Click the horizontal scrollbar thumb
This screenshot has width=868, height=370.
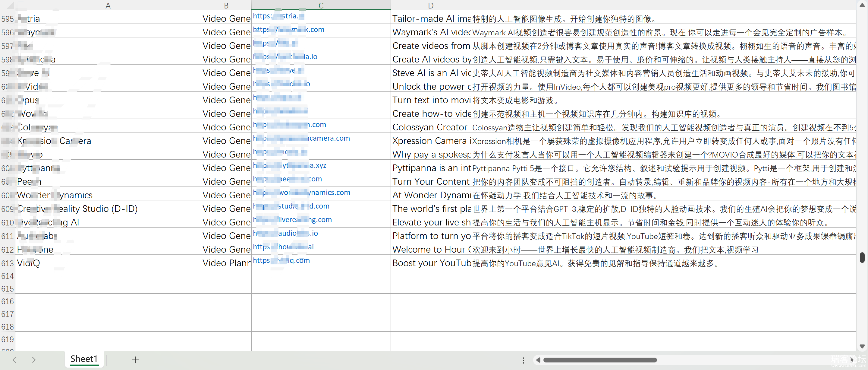click(600, 360)
